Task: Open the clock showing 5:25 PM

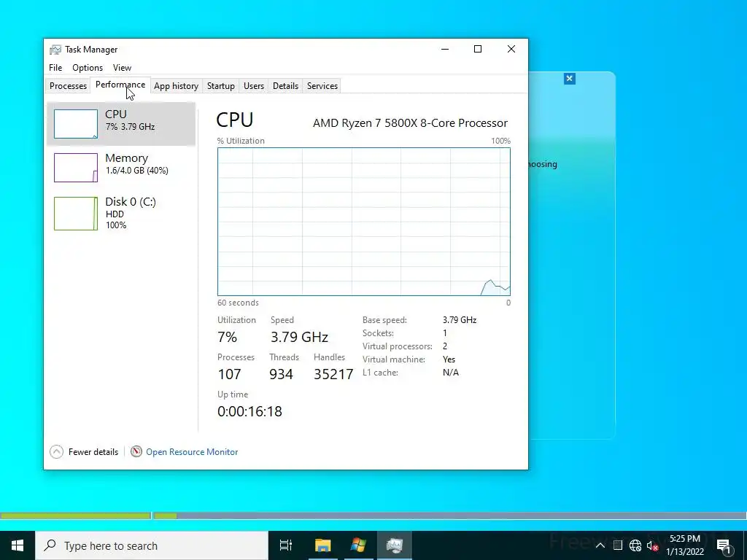Action: click(x=684, y=545)
